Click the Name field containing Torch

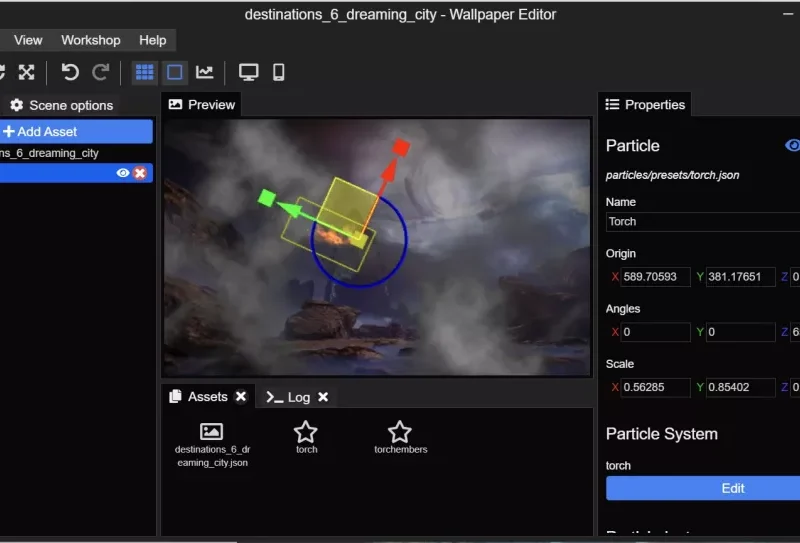click(x=700, y=222)
